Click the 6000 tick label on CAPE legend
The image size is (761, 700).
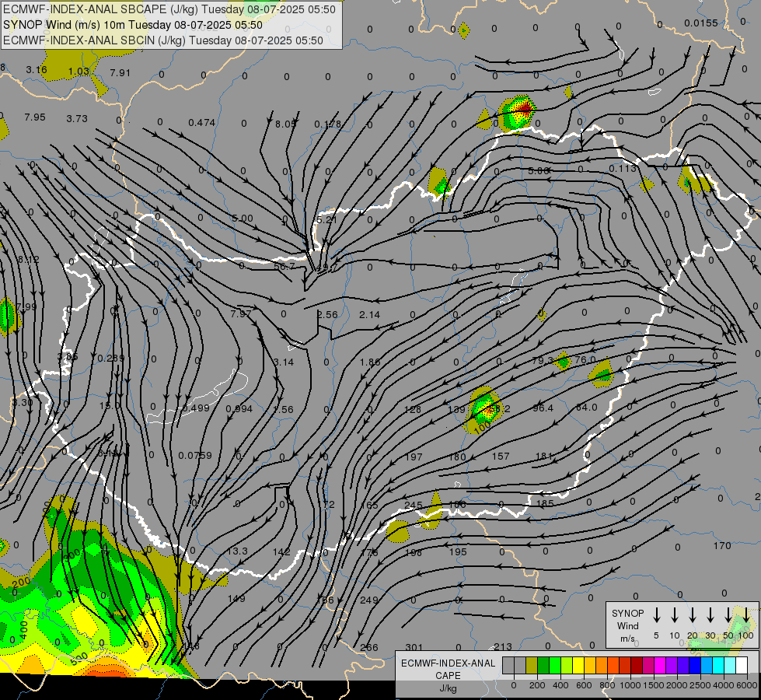748,685
